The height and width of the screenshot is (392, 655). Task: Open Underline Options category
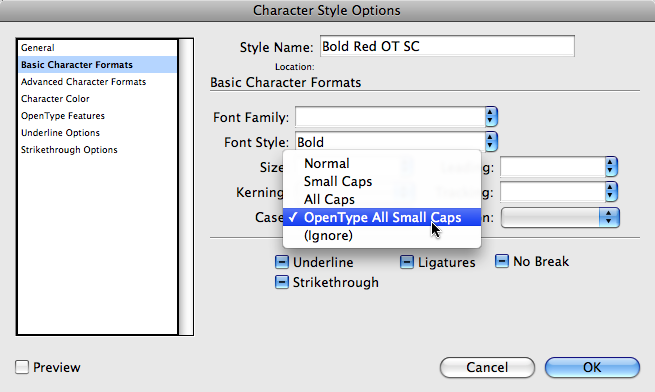pos(97,133)
